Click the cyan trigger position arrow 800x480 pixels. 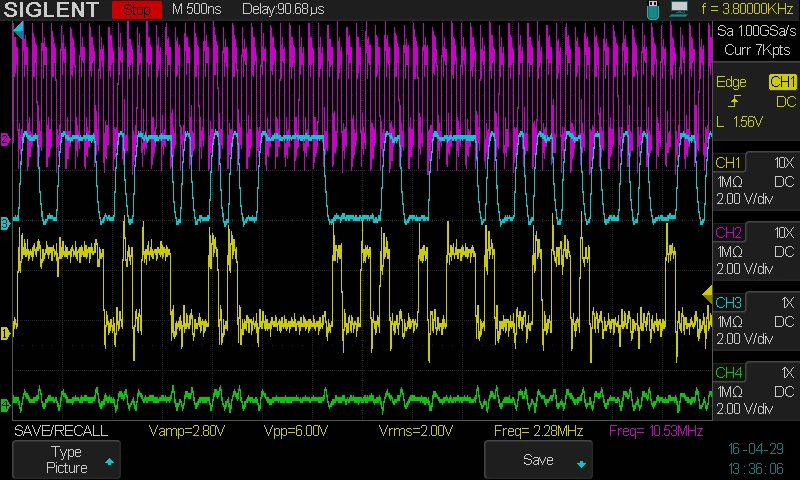tap(19, 31)
